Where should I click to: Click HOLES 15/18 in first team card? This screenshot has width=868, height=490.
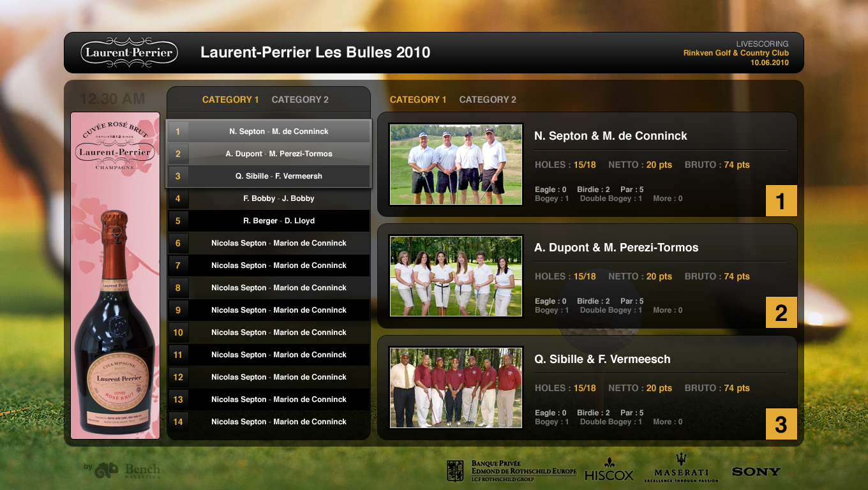565,165
